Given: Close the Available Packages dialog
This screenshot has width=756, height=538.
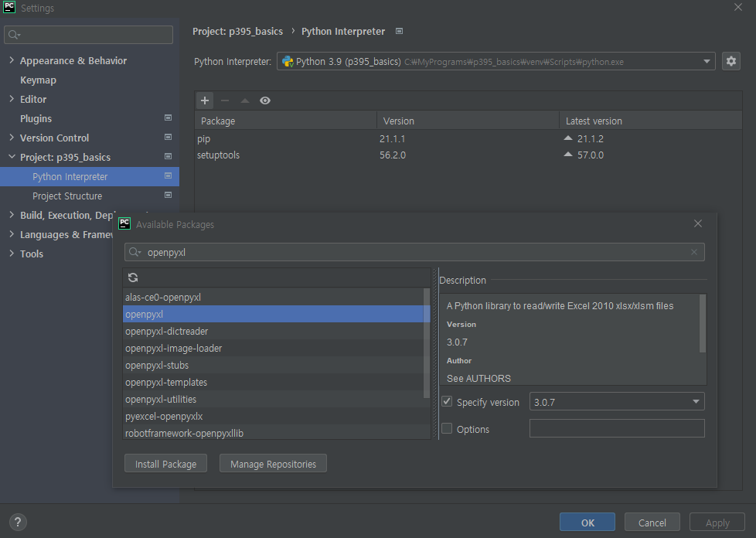Looking at the screenshot, I should click(698, 223).
